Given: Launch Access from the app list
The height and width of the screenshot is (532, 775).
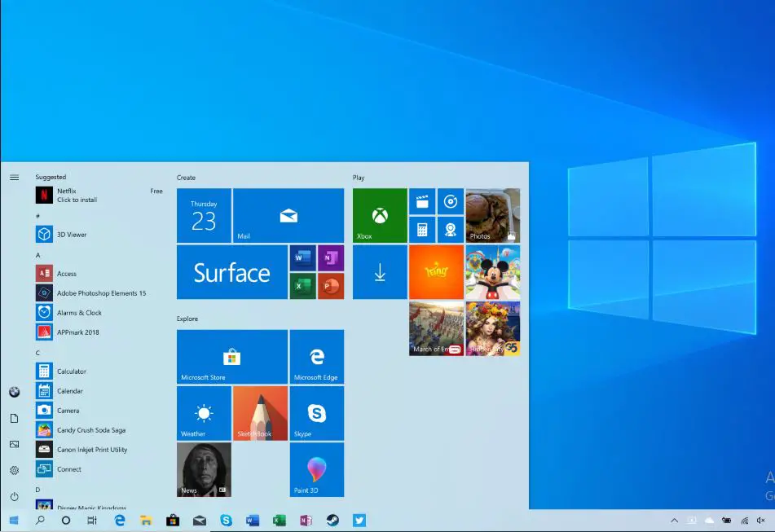Looking at the screenshot, I should point(99,273).
